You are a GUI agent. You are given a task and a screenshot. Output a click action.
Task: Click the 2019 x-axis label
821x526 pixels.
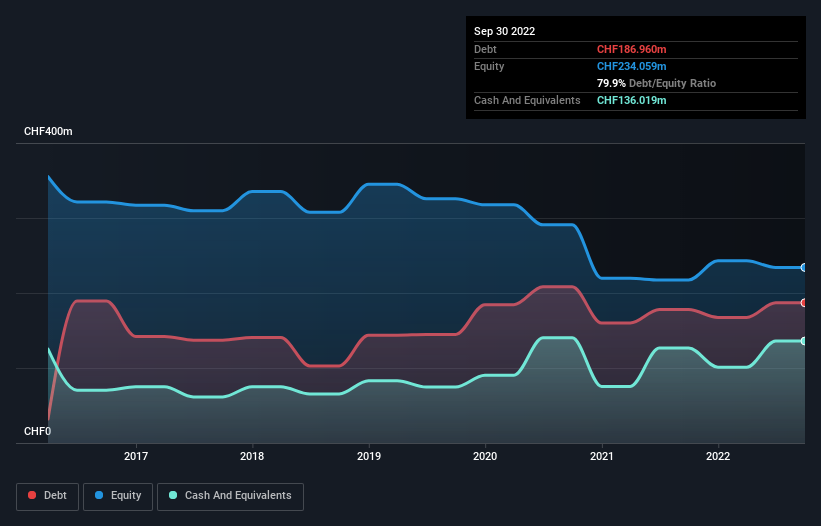[x=369, y=456]
